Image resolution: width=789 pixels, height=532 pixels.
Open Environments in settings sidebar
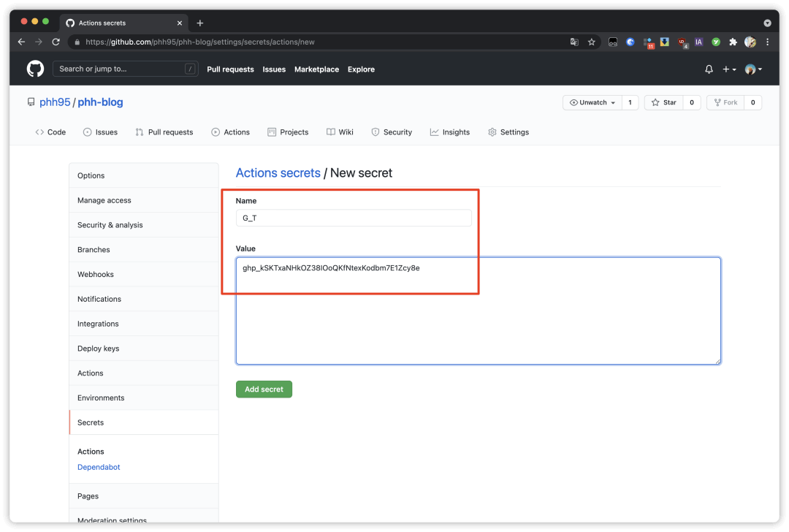click(144, 398)
